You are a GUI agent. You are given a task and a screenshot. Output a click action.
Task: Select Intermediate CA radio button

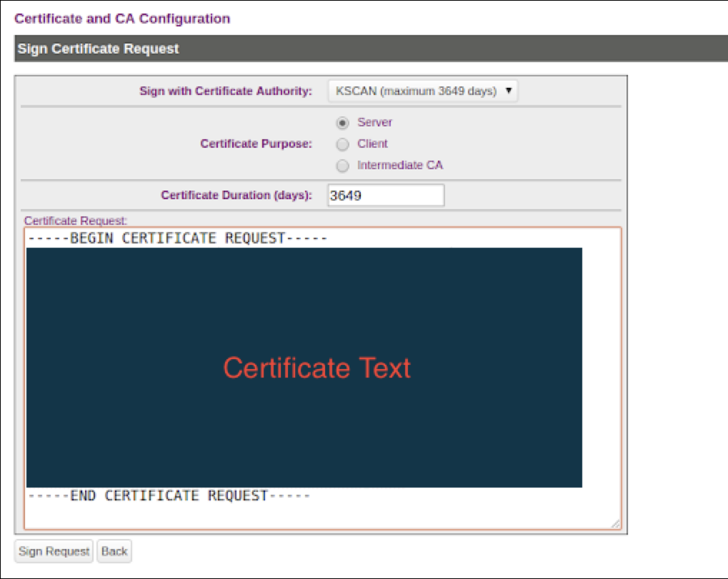click(x=343, y=166)
